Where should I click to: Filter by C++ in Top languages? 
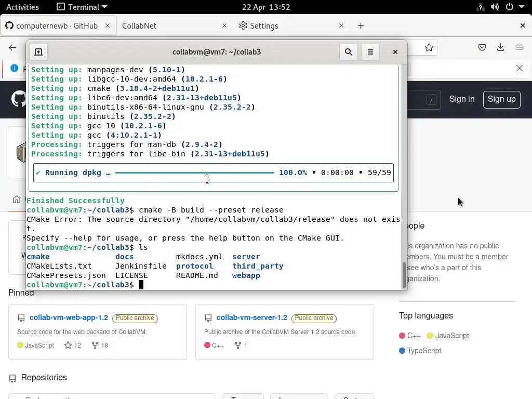[x=410, y=336]
